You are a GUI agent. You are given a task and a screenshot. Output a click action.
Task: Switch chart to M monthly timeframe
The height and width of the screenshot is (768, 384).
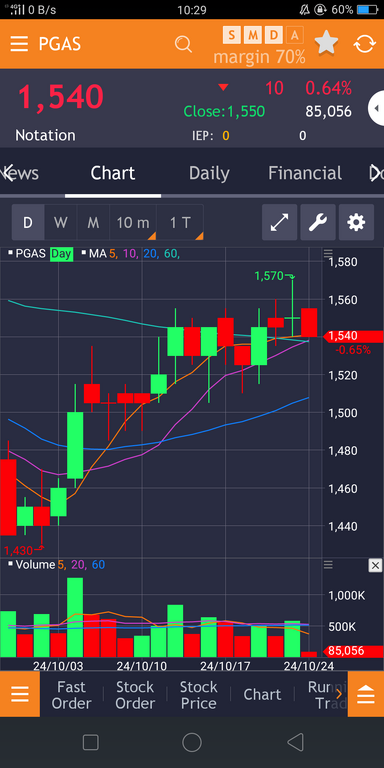pyautogui.click(x=93, y=223)
